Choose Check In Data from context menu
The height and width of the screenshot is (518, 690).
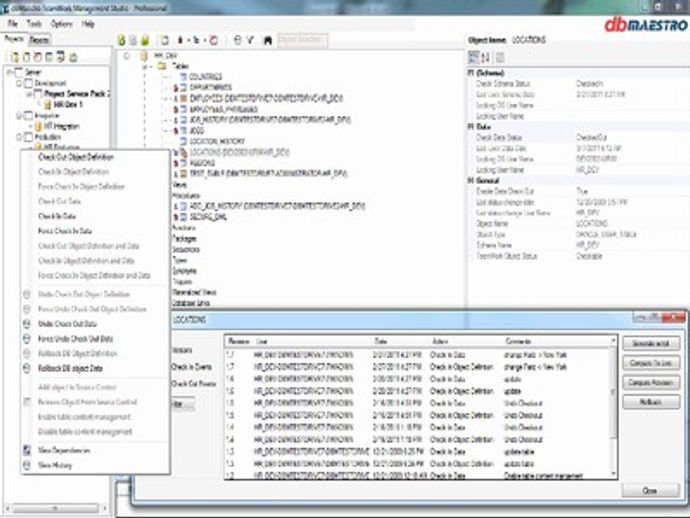click(x=95, y=216)
